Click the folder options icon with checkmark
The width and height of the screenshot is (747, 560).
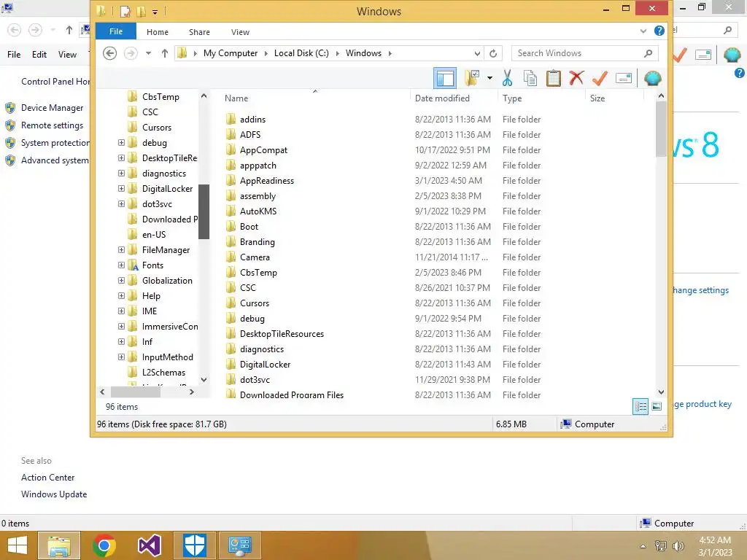472,78
